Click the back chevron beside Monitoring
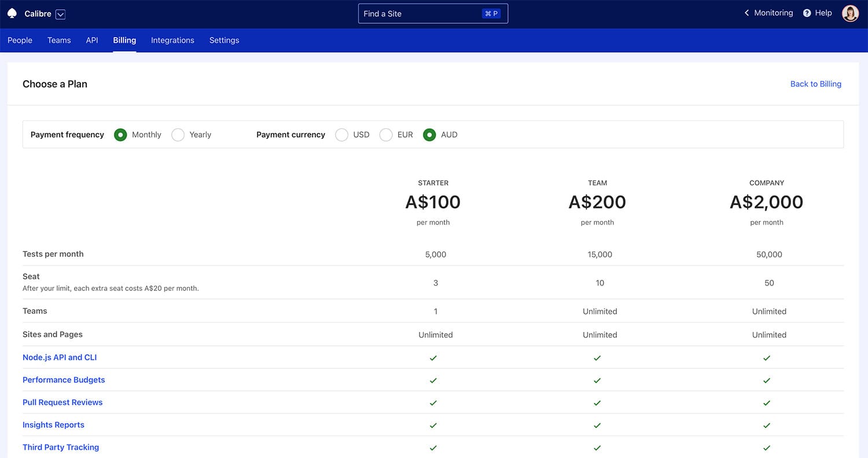 coord(746,13)
